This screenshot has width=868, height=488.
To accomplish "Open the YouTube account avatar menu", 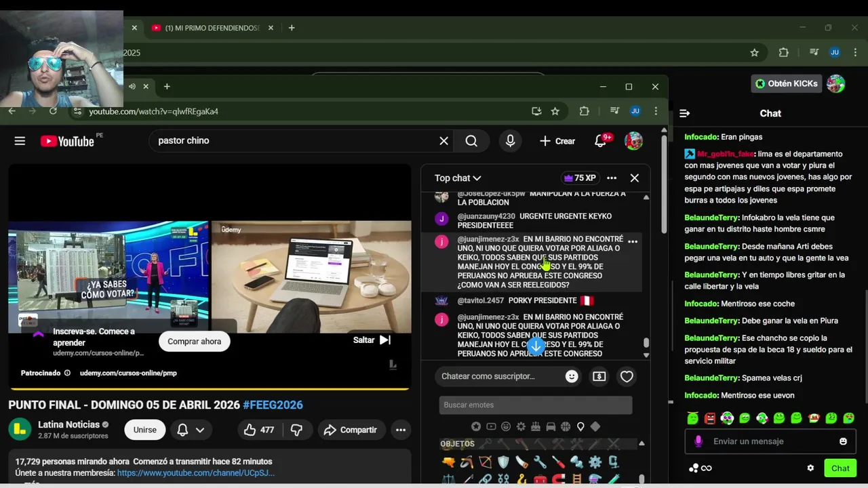I will [633, 141].
